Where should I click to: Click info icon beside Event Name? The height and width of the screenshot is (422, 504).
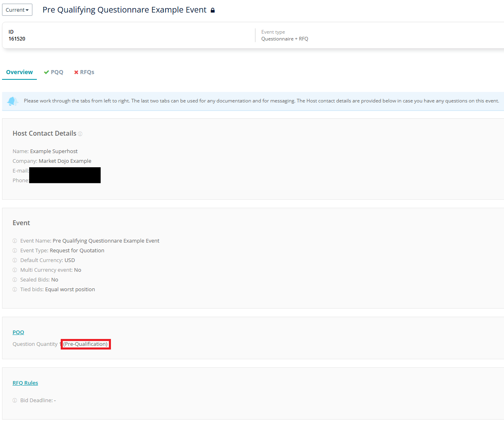coord(15,241)
